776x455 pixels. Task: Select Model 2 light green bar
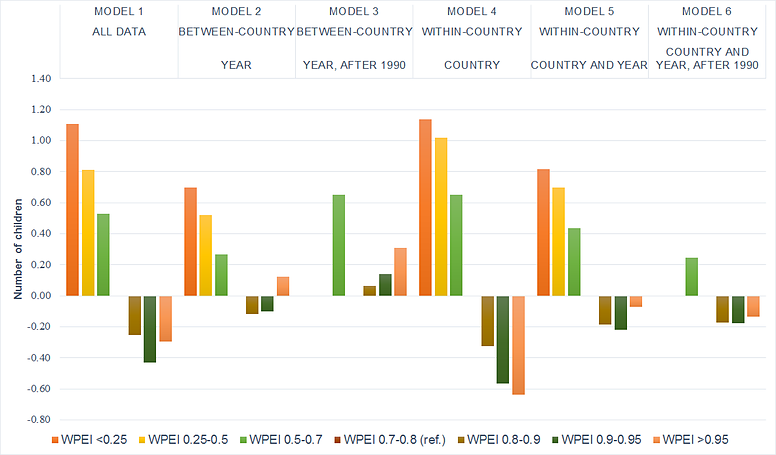(221, 275)
